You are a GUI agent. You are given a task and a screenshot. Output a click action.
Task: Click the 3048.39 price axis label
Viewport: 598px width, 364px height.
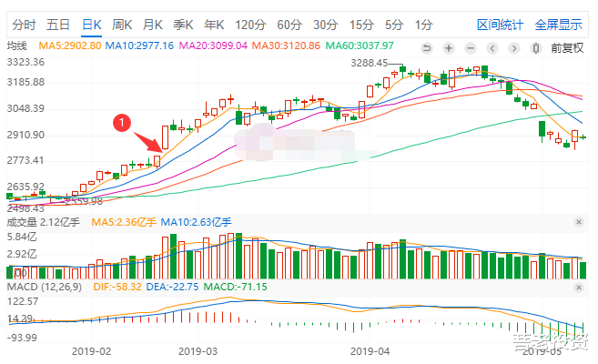[x=25, y=108]
